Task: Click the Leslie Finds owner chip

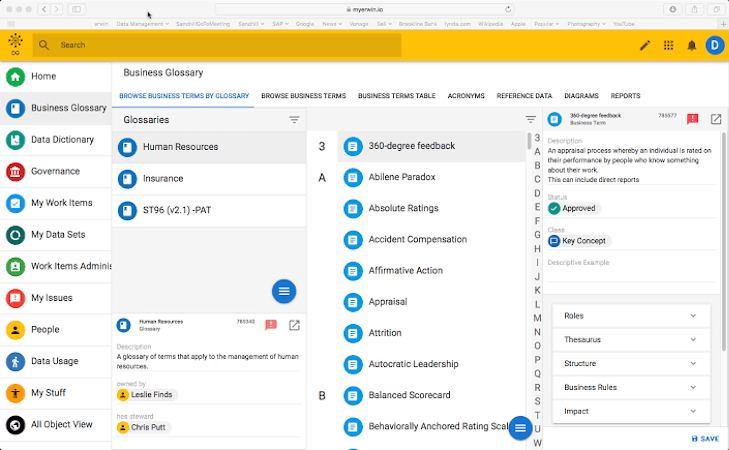Action: click(x=146, y=395)
